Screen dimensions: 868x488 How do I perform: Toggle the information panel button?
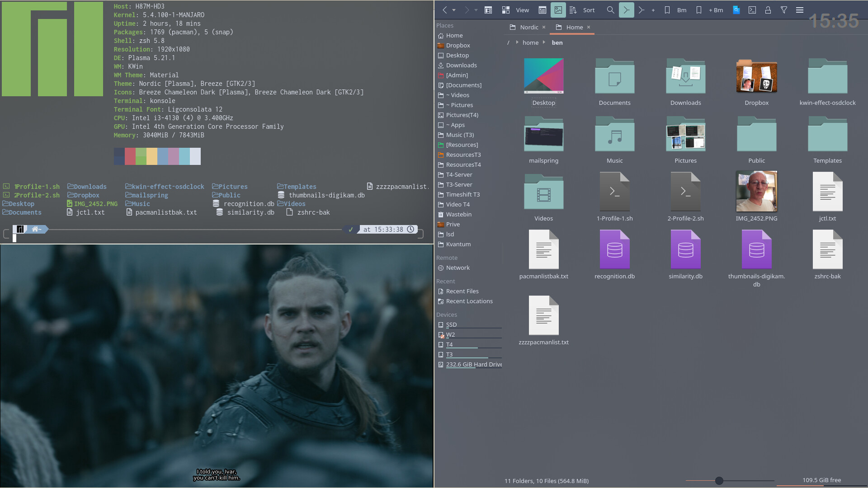542,10
